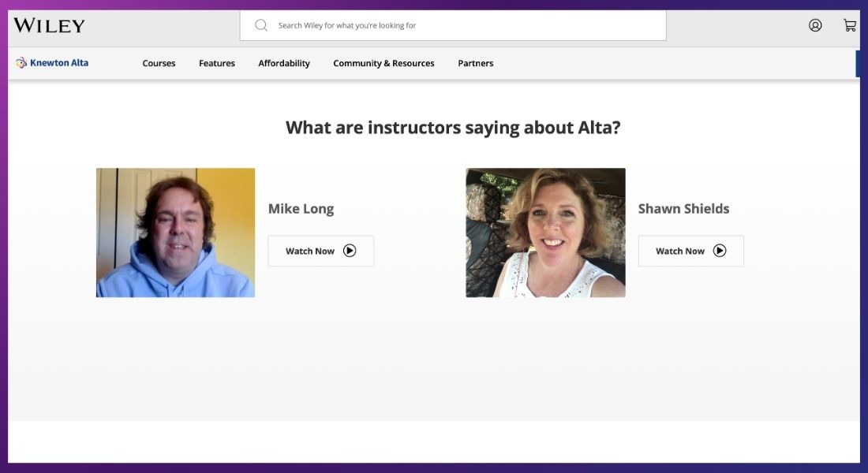The image size is (868, 473).
Task: Open Shawn Shields' video thumbnail
Action: point(546,233)
